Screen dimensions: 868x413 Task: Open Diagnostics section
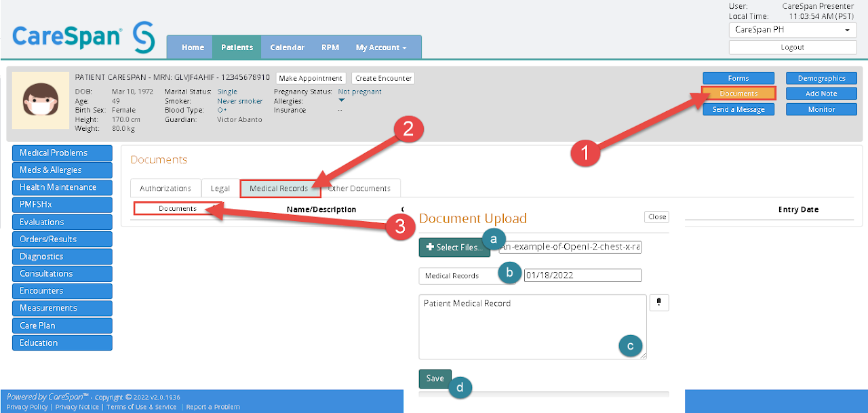(x=62, y=256)
